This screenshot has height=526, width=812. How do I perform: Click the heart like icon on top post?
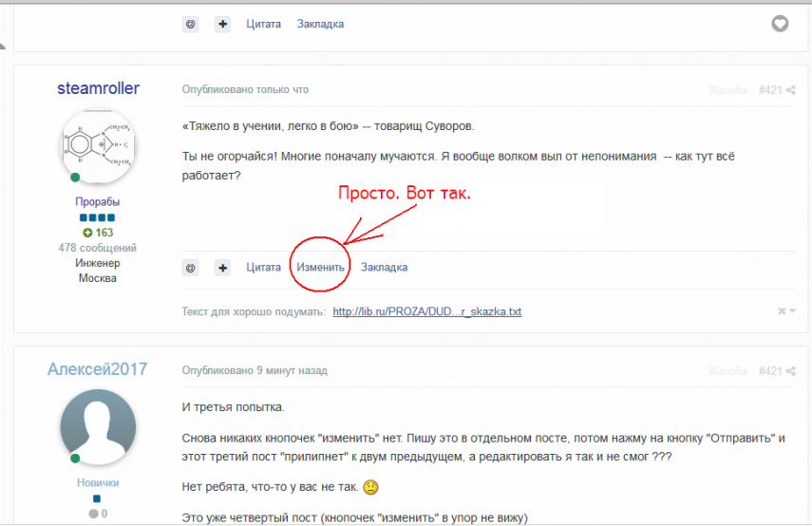pos(780,24)
